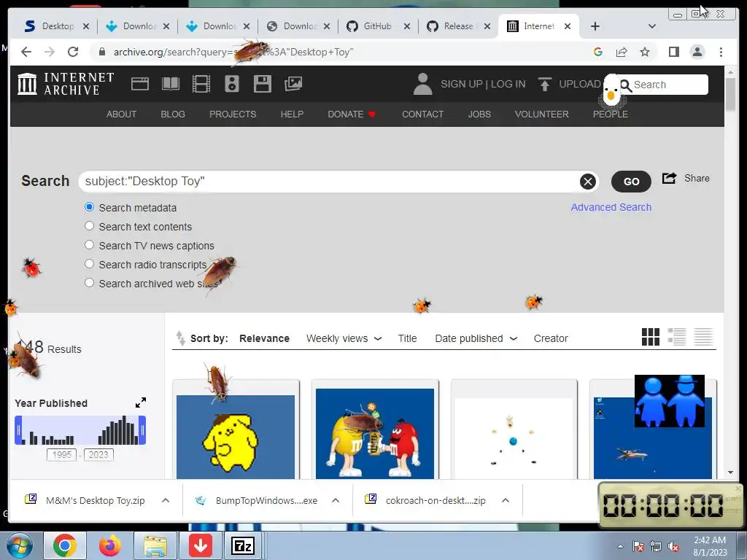747x560 pixels.
Task: Select the Search text contents option
Action: click(x=89, y=226)
